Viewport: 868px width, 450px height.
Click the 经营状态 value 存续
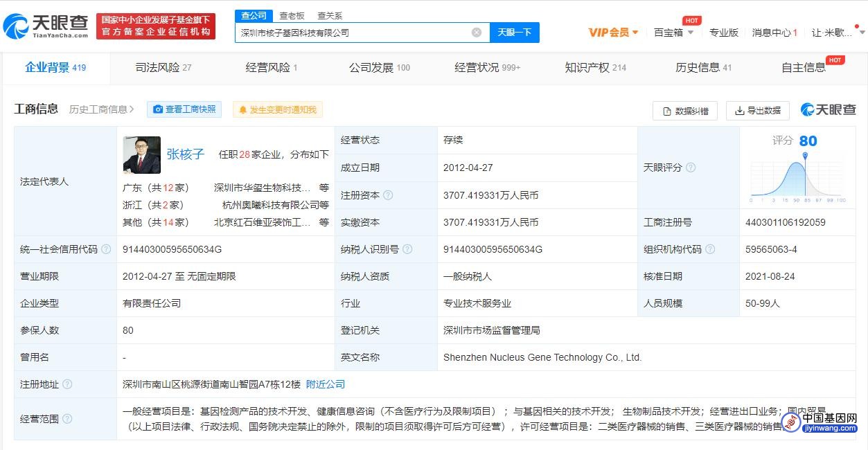pyautogui.click(x=453, y=140)
